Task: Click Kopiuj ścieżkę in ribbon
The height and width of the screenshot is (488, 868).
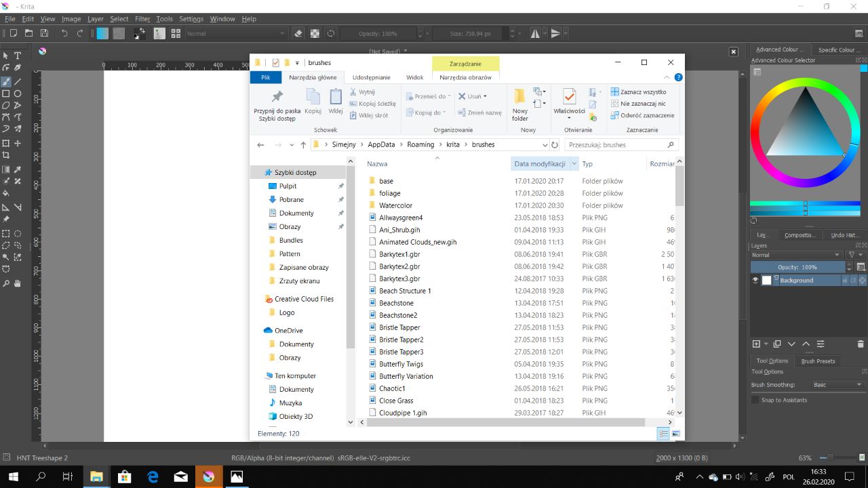Action: click(372, 104)
